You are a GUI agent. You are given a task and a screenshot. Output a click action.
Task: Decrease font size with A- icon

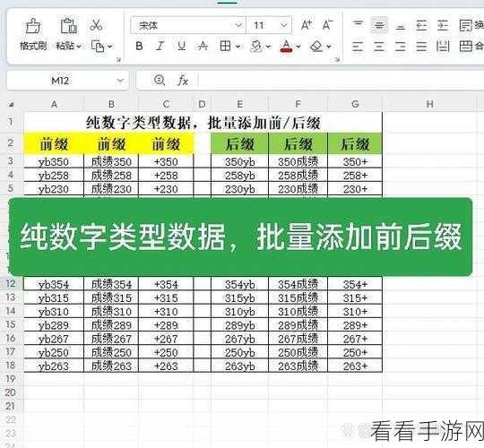pos(327,25)
